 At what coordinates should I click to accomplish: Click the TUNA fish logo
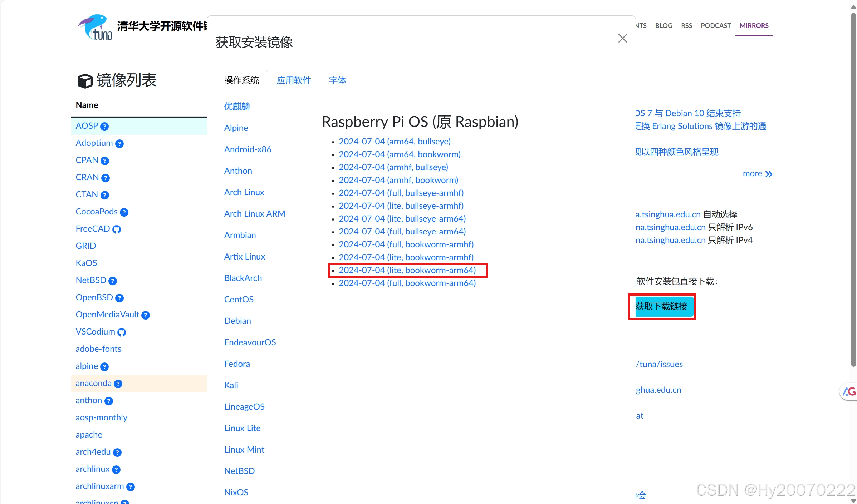95,27
